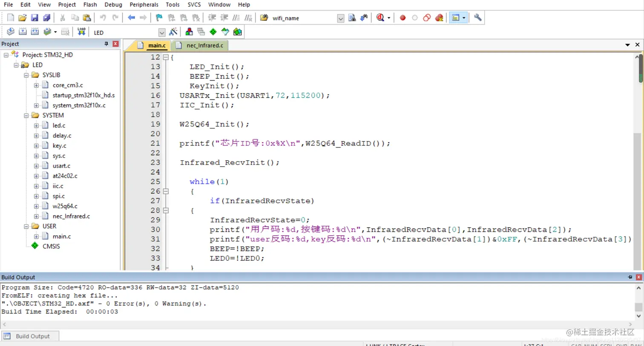Image resolution: width=644 pixels, height=346 pixels.
Task: Select nec_Infrared.c in project tree
Action: pos(71,216)
